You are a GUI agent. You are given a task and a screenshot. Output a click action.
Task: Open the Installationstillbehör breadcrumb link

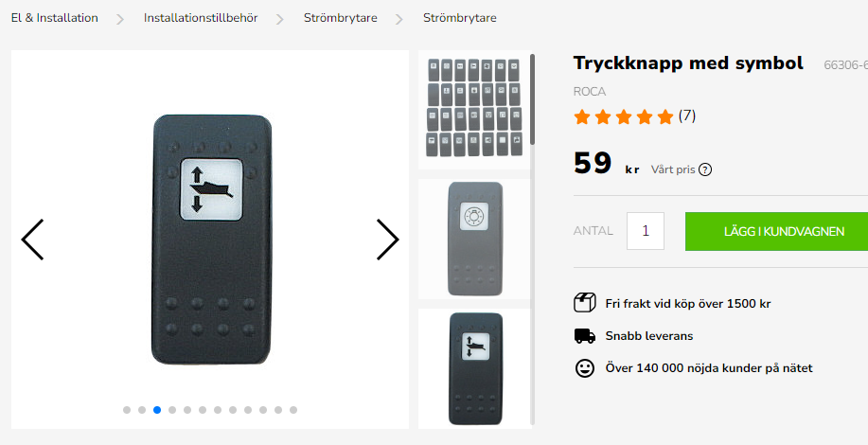201,18
